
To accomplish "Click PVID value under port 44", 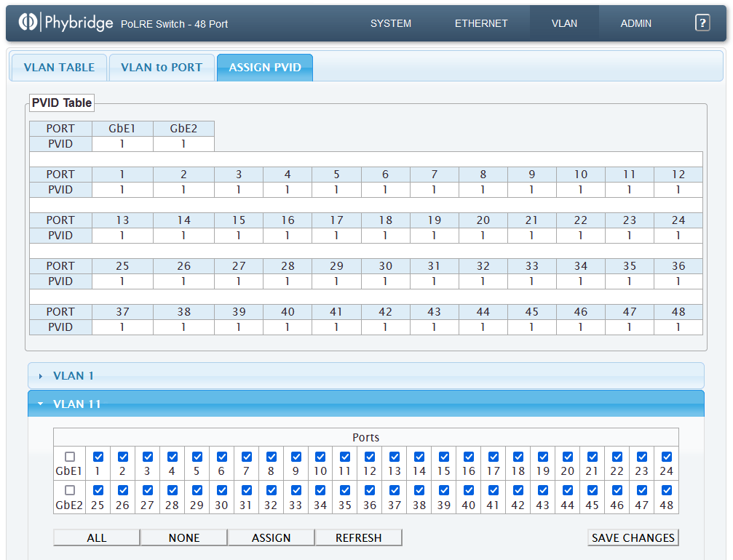I will (x=483, y=327).
